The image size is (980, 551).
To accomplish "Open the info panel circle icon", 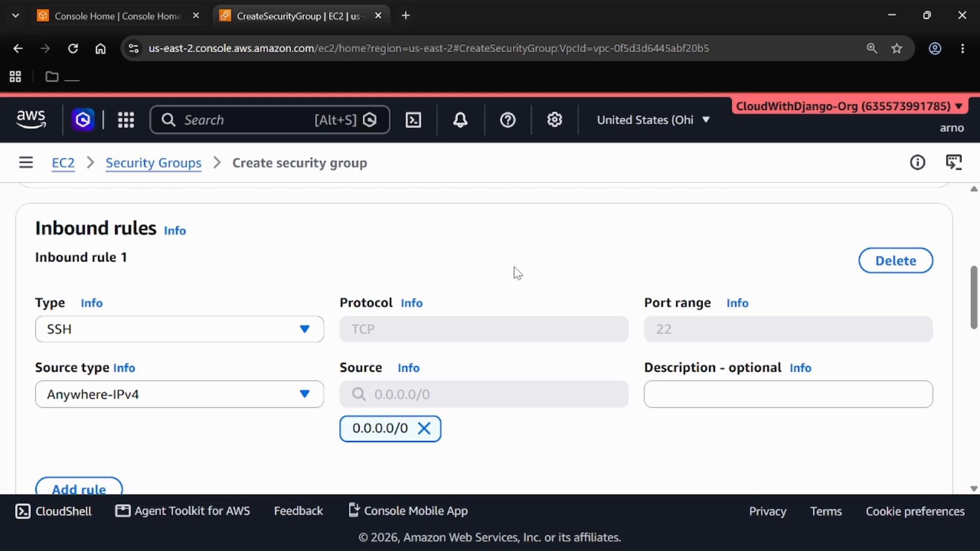I will pyautogui.click(x=917, y=163).
